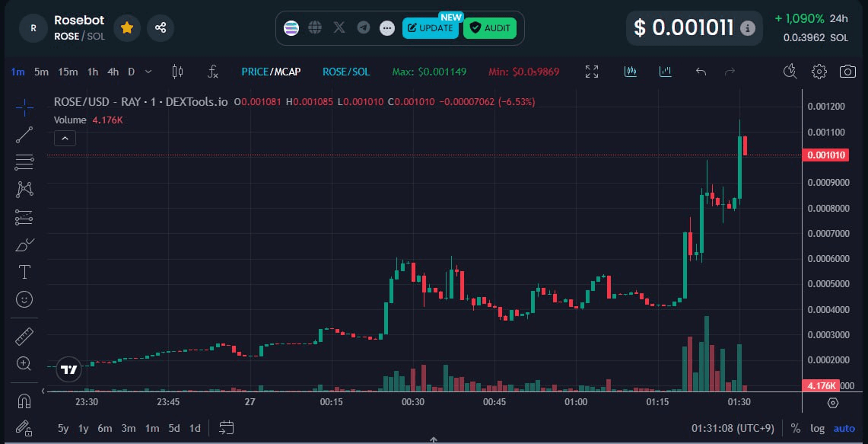This screenshot has height=444, width=868.
Task: Open the timezone menu showing UTC+9
Action: click(x=733, y=428)
